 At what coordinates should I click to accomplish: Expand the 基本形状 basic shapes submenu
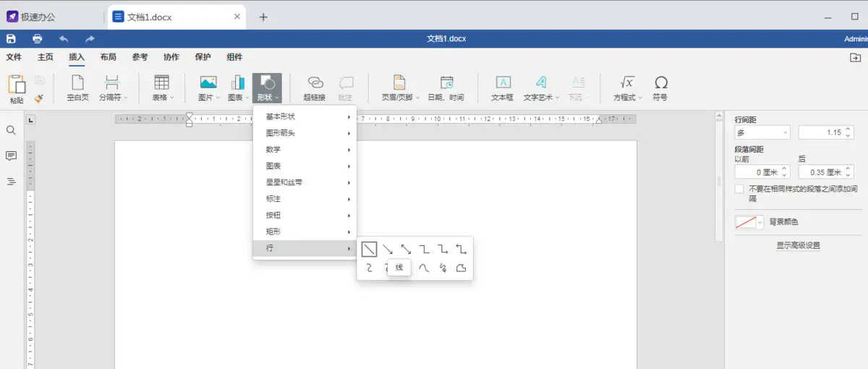point(305,116)
